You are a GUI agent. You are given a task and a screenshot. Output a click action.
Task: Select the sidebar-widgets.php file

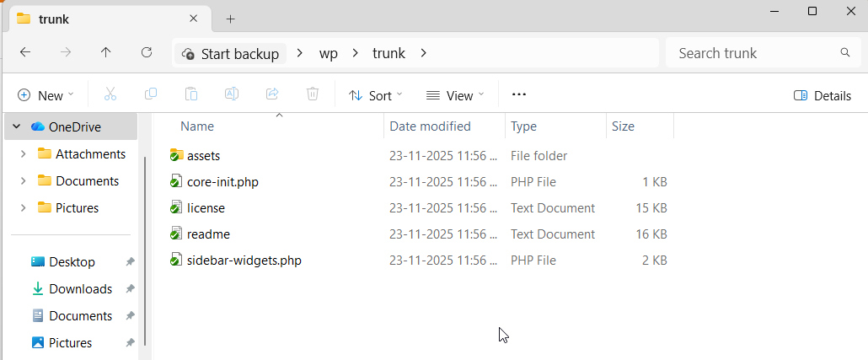point(244,261)
